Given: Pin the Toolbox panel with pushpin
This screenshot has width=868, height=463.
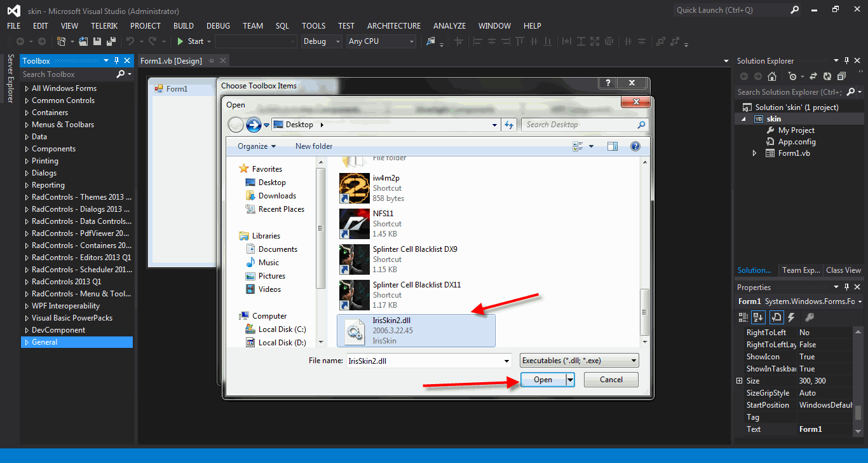Looking at the screenshot, I should (x=116, y=61).
